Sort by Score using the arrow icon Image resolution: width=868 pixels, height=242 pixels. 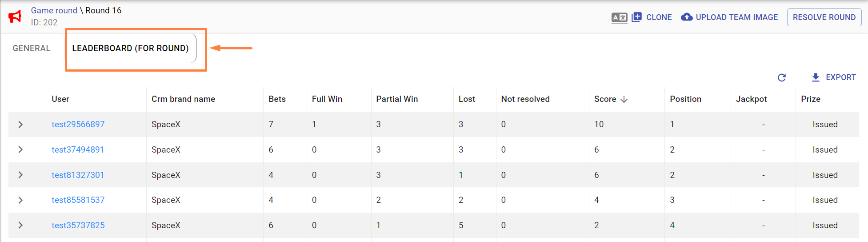coord(624,99)
